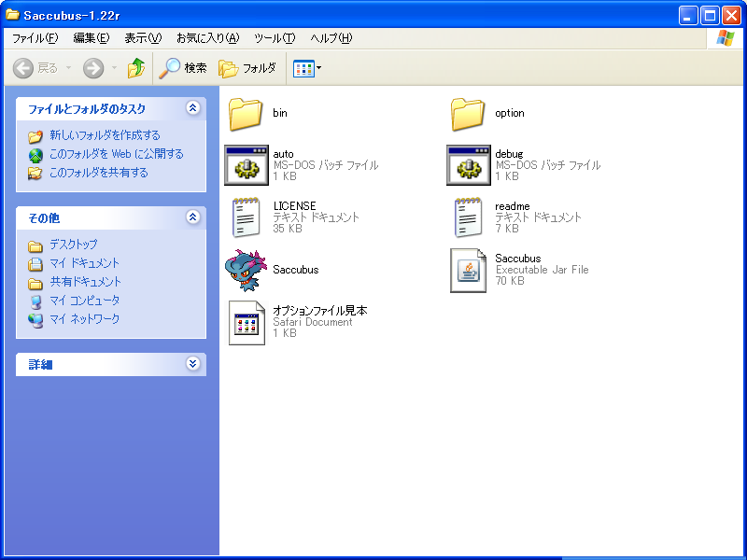Open the Views dropdown arrow
747x560 pixels.
318,68
